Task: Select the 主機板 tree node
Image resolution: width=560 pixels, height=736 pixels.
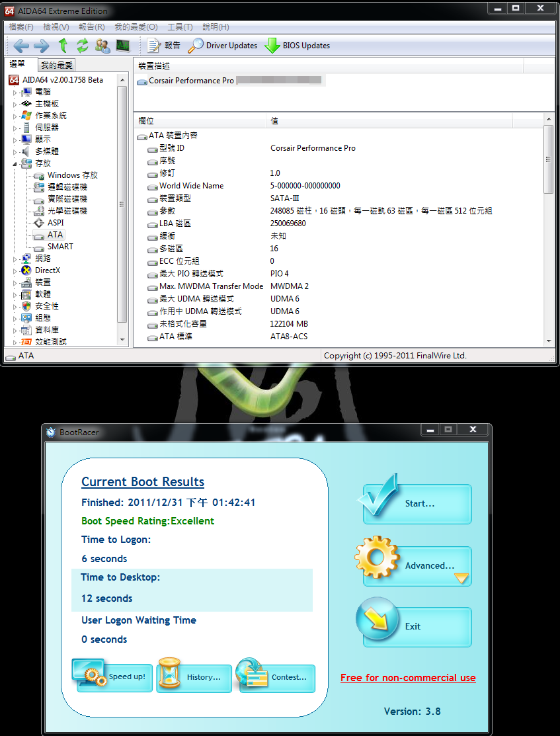Action: 47,104
